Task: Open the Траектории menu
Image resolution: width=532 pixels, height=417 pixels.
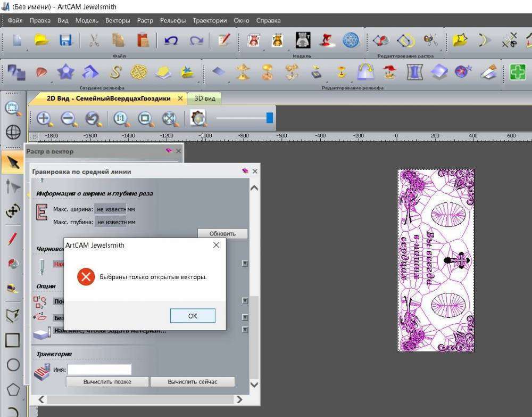Action: tap(210, 21)
